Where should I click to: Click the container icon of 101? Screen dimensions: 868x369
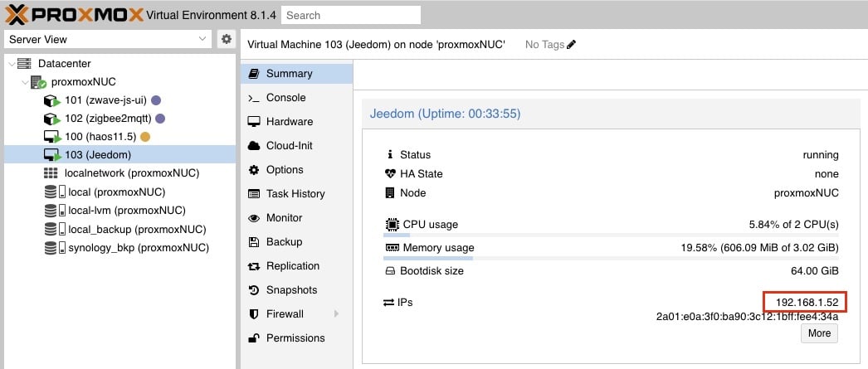[x=51, y=101]
